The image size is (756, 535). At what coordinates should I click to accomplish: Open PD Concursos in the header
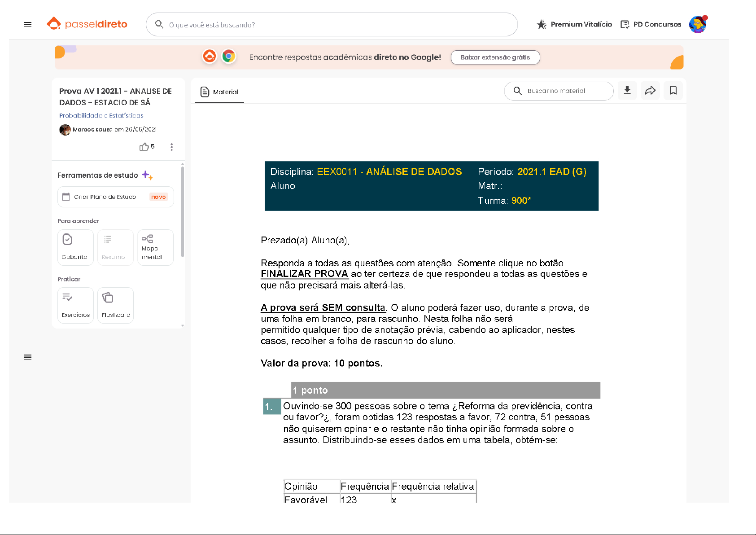pyautogui.click(x=651, y=25)
